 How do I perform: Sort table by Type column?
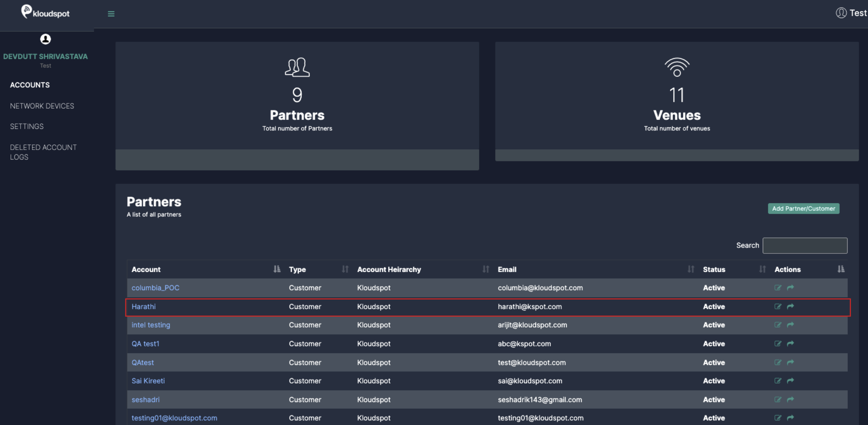[345, 269]
